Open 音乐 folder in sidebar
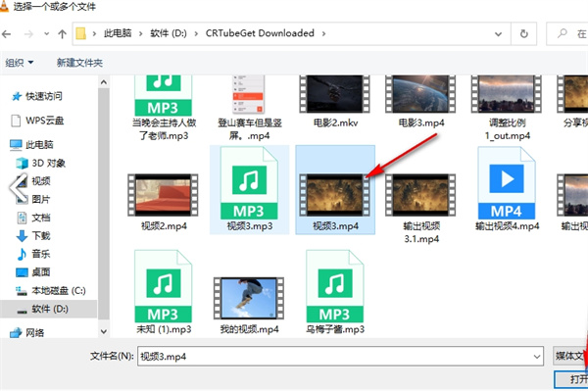The width and height of the screenshot is (588, 391). (33, 254)
